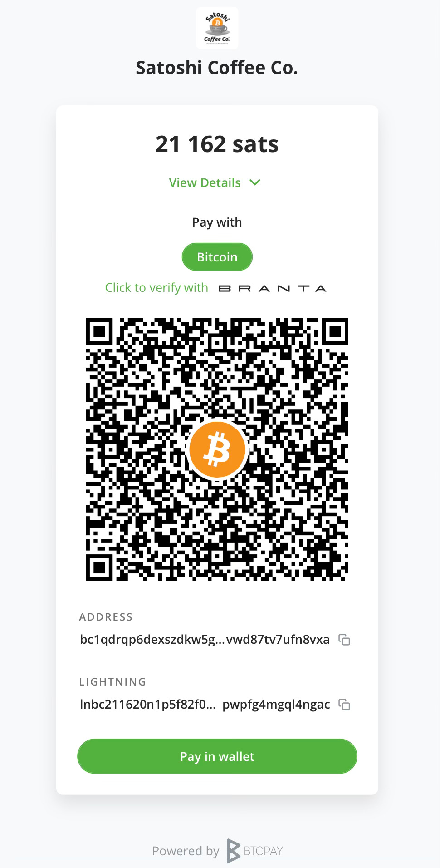The image size is (440, 868).
Task: Open the View Details link
Action: [x=205, y=182]
